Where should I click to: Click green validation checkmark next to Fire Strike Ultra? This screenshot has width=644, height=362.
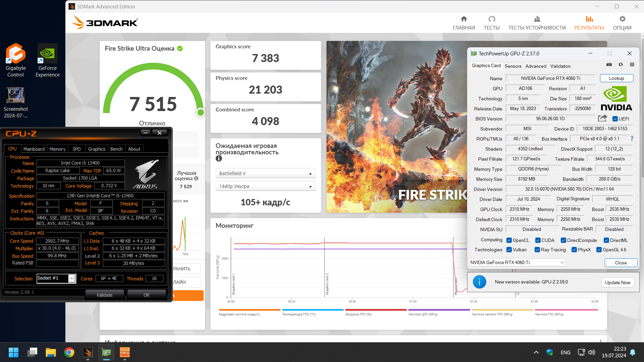point(180,48)
